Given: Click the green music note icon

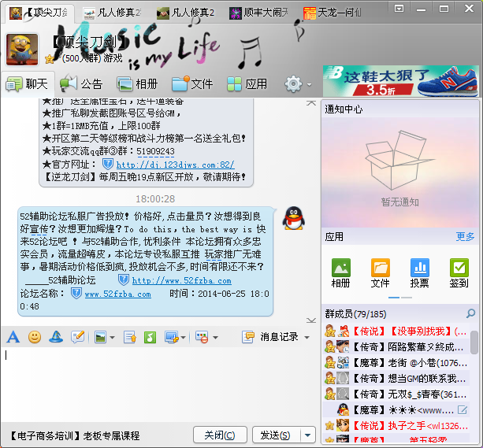Looking at the screenshot, I should tap(150, 337).
